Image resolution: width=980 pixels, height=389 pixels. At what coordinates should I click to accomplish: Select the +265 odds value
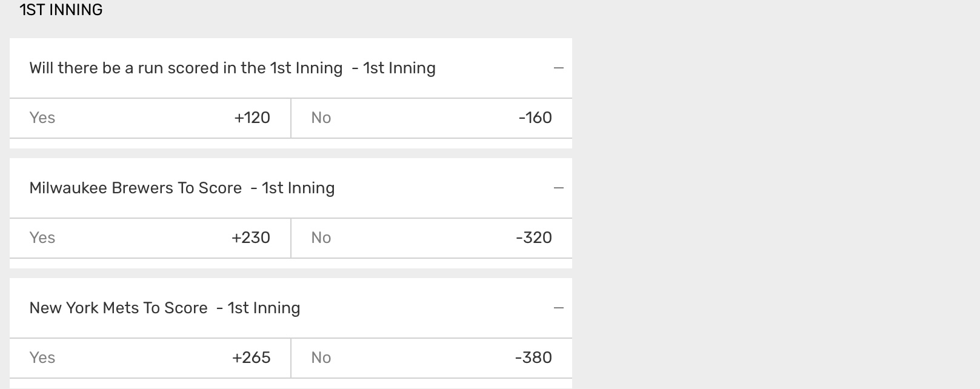point(251,357)
